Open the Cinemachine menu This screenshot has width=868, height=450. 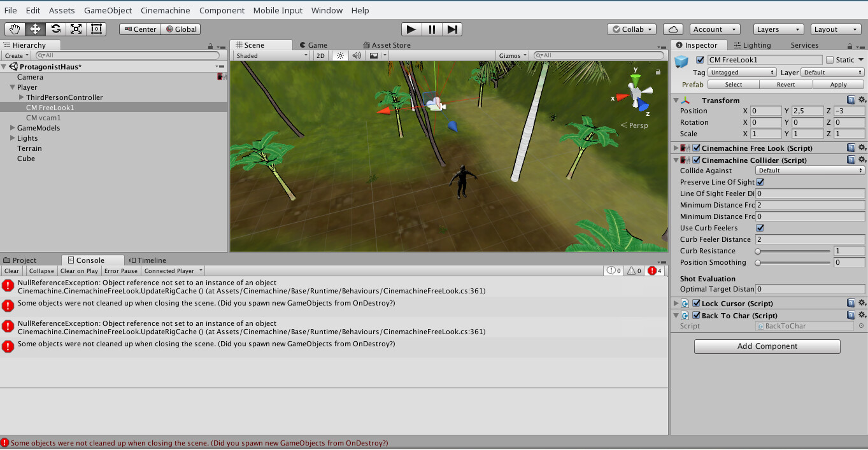coord(167,10)
